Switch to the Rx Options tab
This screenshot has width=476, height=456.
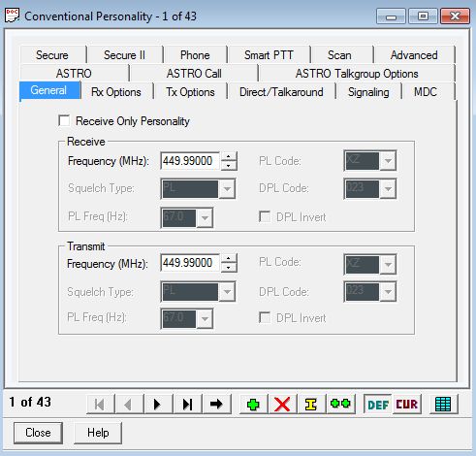click(x=116, y=92)
